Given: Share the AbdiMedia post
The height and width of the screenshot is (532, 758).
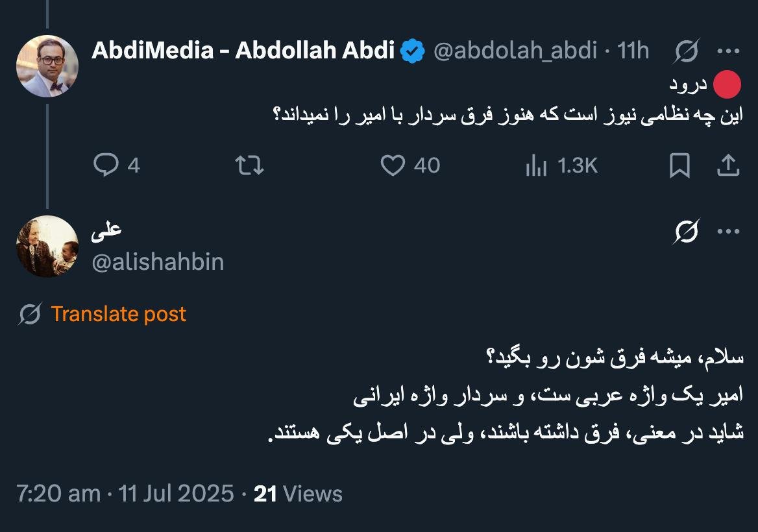Looking at the screenshot, I should [728, 165].
